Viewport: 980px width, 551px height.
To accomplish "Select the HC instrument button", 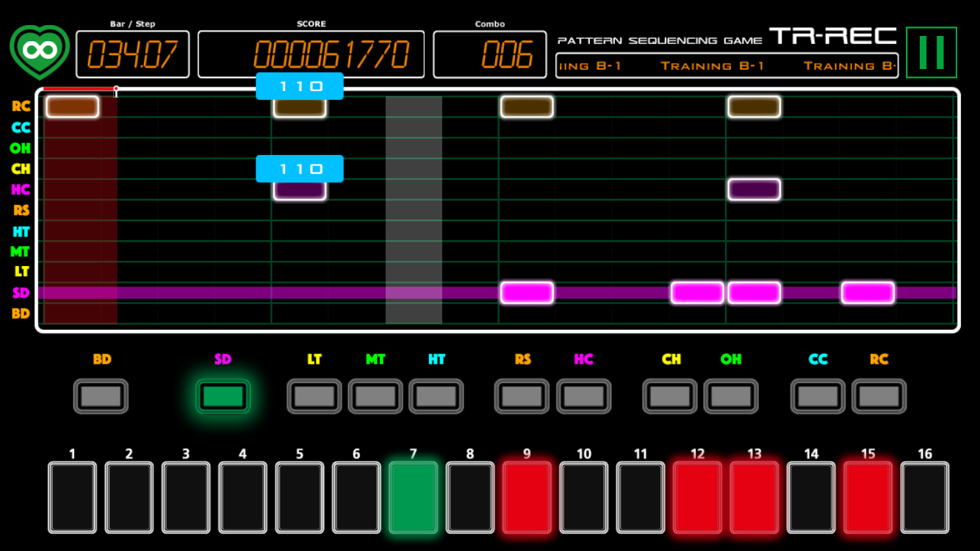I will 583,396.
